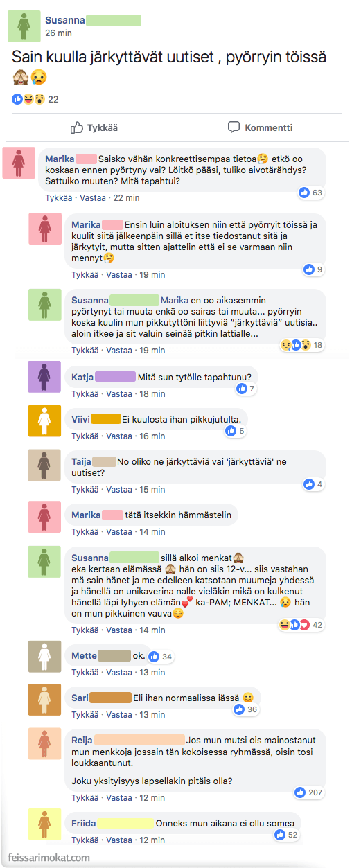Viewport: 352px width, 868px height.
Task: Click the like icon showing 52 on Friida's comment
Action: pyautogui.click(x=288, y=835)
